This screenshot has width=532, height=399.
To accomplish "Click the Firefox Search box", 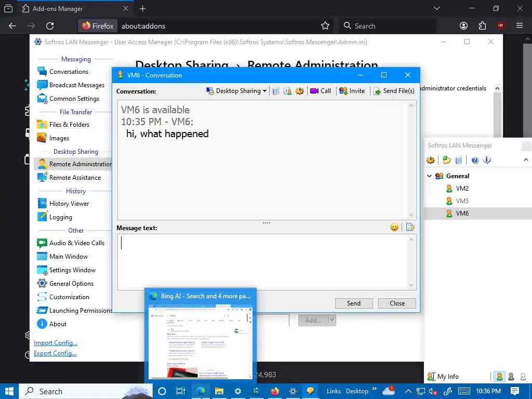I will coord(387,26).
